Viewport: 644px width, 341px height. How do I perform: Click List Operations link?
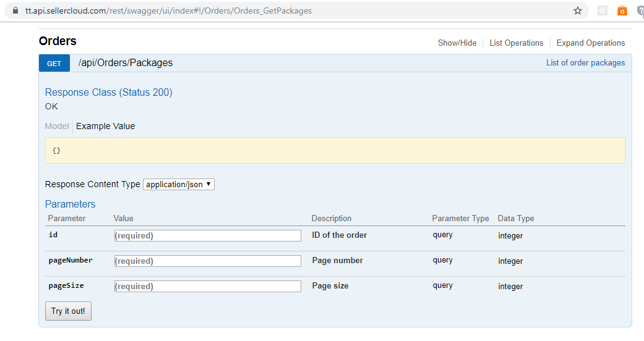tap(517, 43)
